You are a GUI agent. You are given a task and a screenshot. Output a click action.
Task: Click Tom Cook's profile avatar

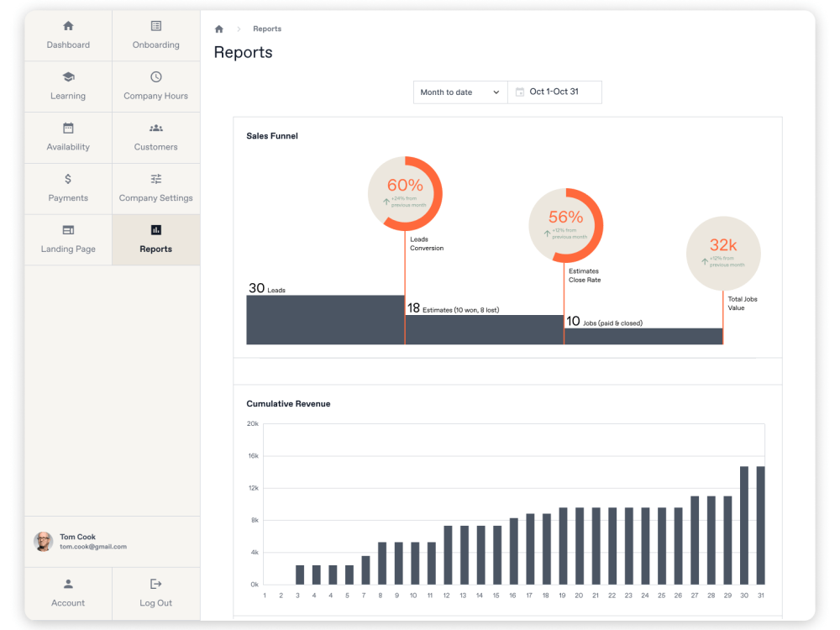[43, 541]
